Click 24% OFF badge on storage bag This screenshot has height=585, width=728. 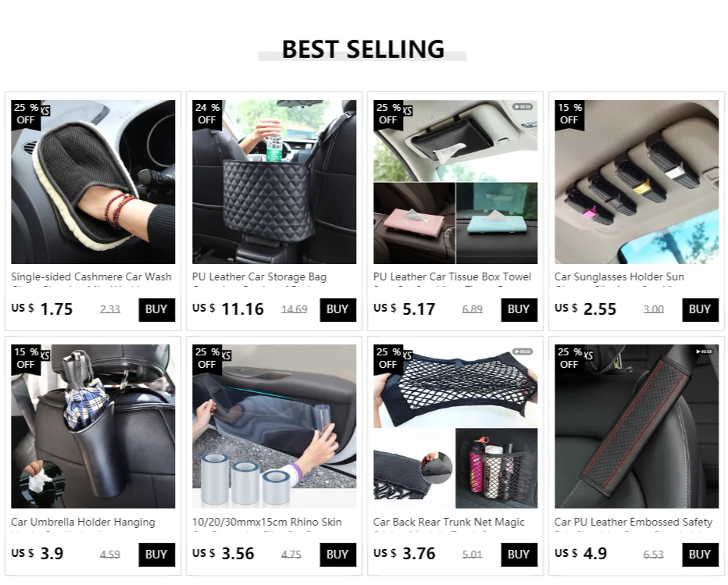207,114
